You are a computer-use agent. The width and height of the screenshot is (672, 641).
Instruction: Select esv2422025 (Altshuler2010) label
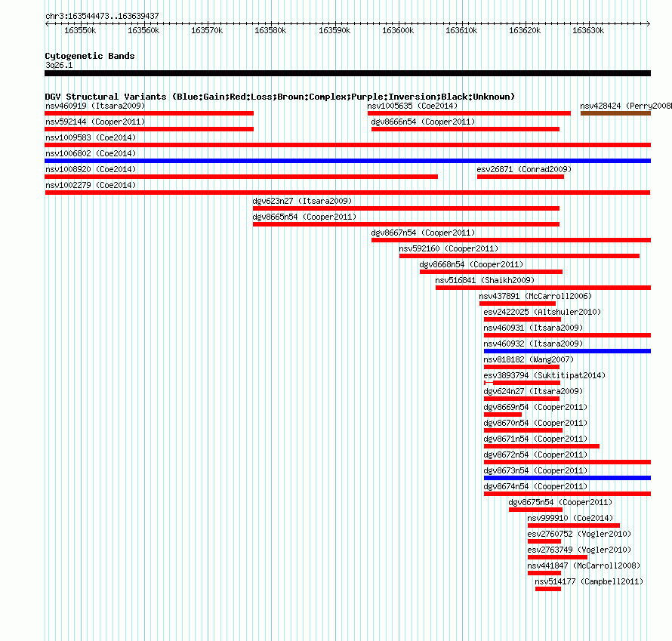[x=542, y=312]
